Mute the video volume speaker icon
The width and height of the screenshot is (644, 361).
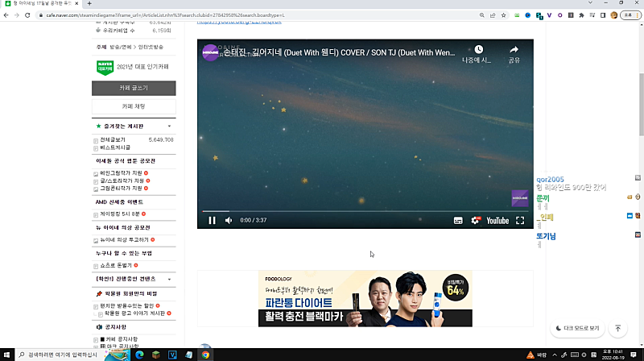[x=229, y=220]
